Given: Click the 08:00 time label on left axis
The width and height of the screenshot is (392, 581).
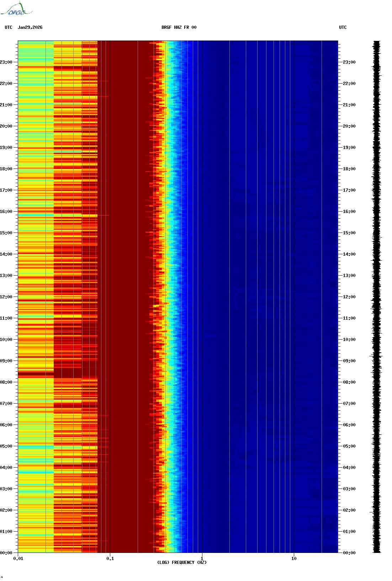Looking at the screenshot, I should pyautogui.click(x=6, y=382).
